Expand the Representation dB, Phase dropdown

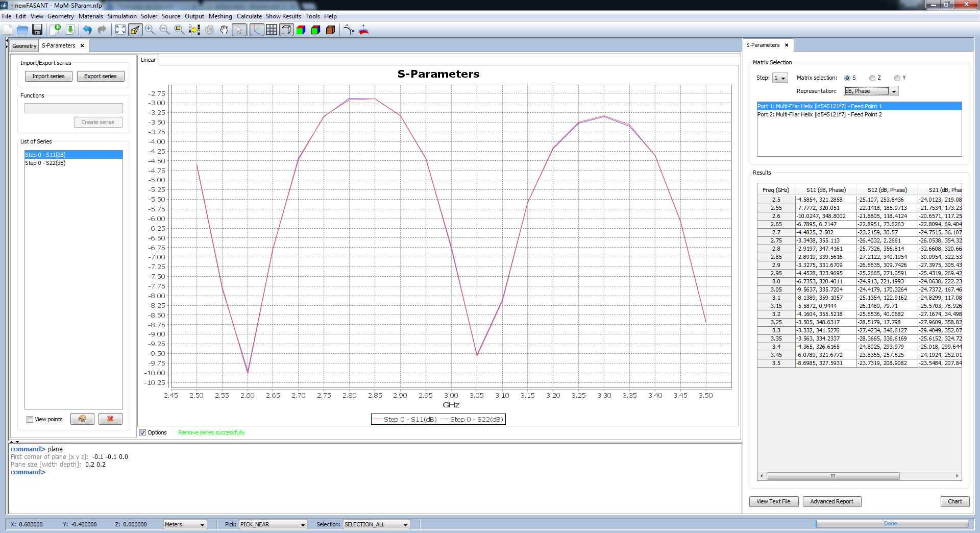pyautogui.click(x=871, y=91)
